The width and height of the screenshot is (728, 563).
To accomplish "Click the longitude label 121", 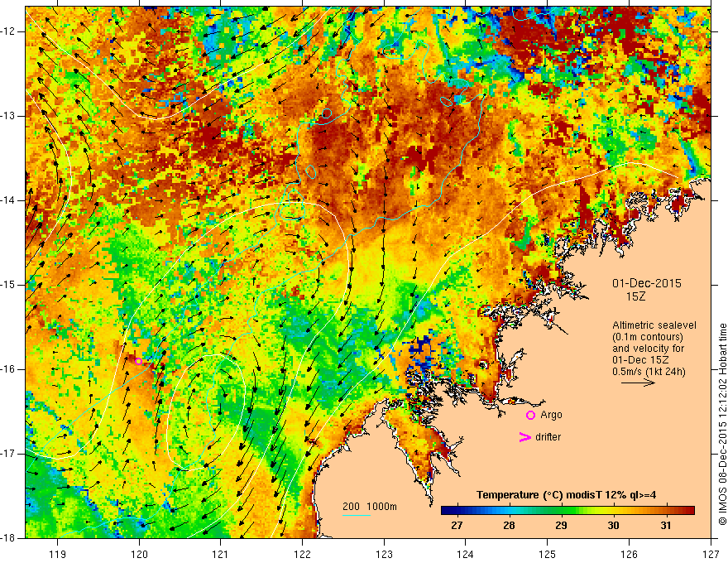I will [x=221, y=554].
